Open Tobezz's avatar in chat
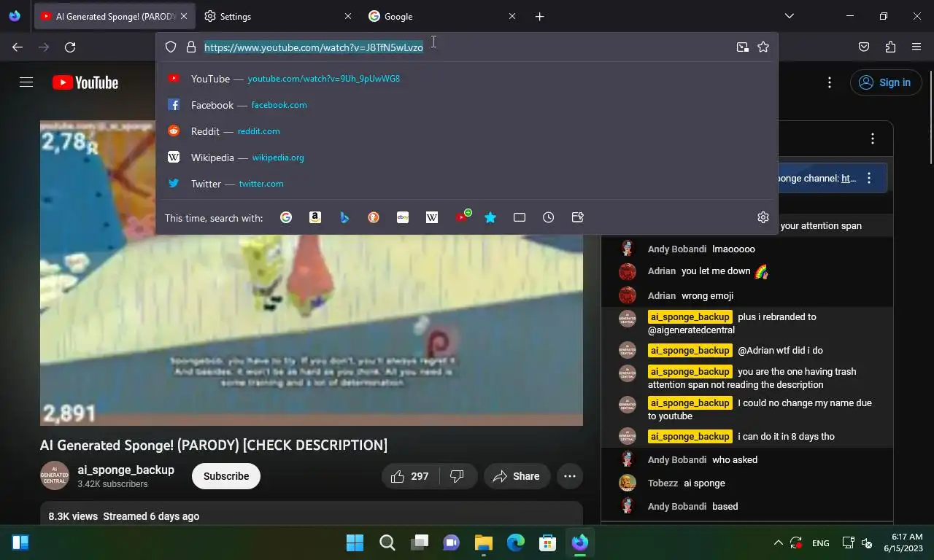The width and height of the screenshot is (934, 560). (628, 483)
